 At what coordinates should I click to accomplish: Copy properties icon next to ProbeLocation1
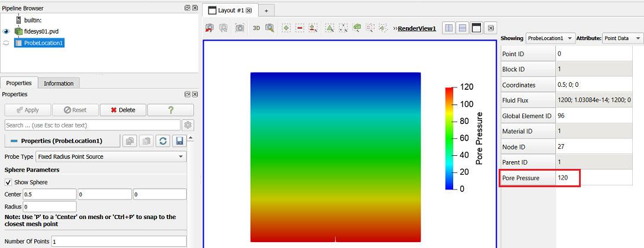click(x=130, y=141)
